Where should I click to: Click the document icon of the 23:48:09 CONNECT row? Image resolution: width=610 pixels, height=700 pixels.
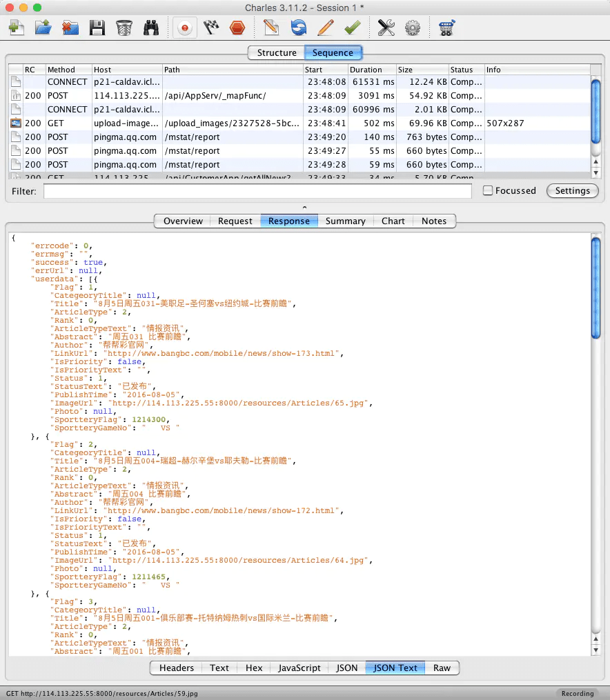(x=16, y=110)
